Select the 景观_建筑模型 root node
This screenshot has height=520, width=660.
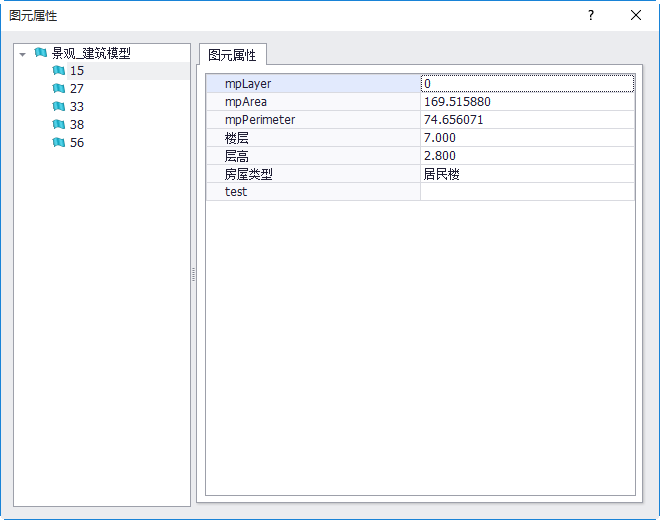[x=91, y=53]
